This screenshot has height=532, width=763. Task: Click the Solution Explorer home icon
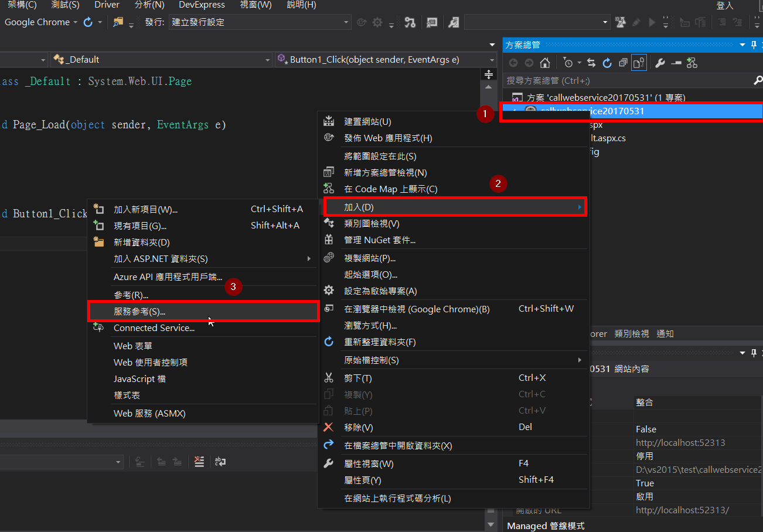click(545, 63)
